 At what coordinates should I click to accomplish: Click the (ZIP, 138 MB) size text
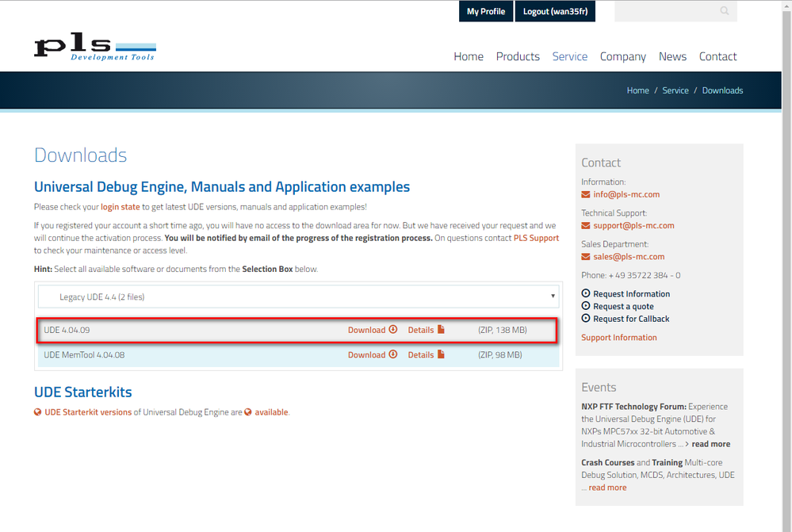pyautogui.click(x=502, y=330)
